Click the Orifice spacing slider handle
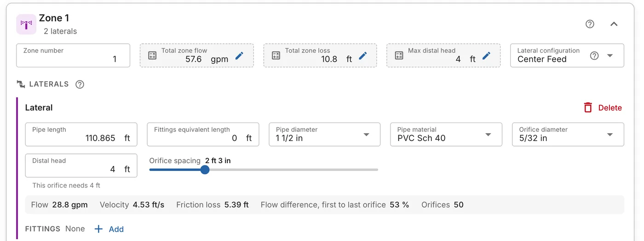This screenshot has width=644, height=241. (205, 170)
